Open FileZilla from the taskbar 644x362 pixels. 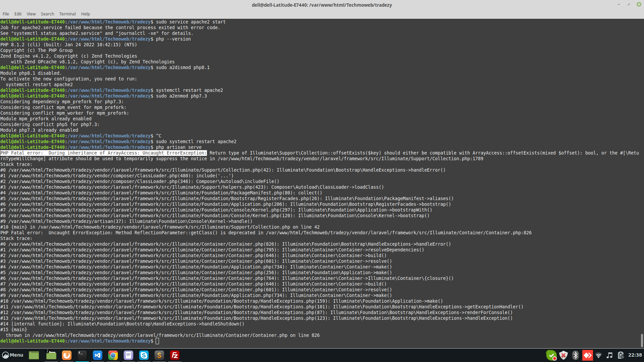coord(175,355)
